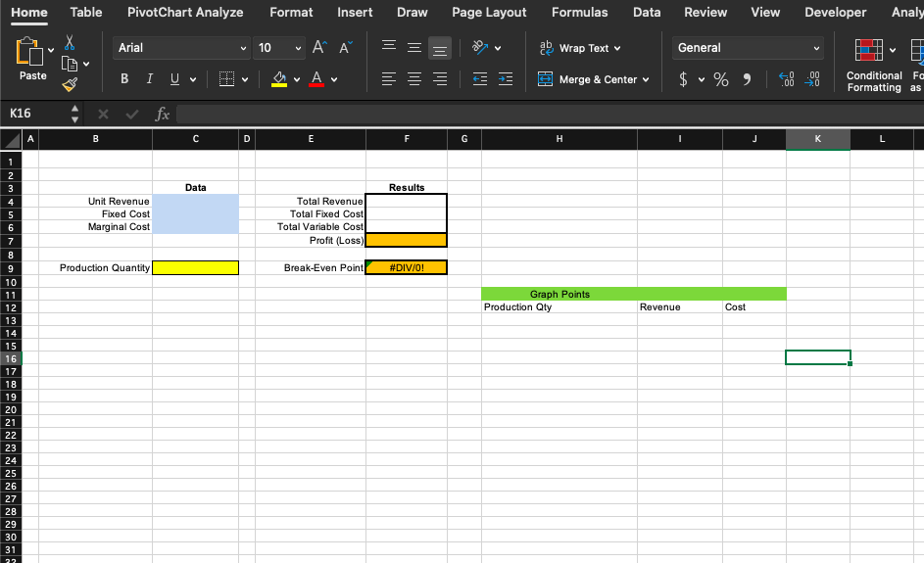This screenshot has width=924, height=563.
Task: Select the Revenue header cell
Action: [x=680, y=306]
